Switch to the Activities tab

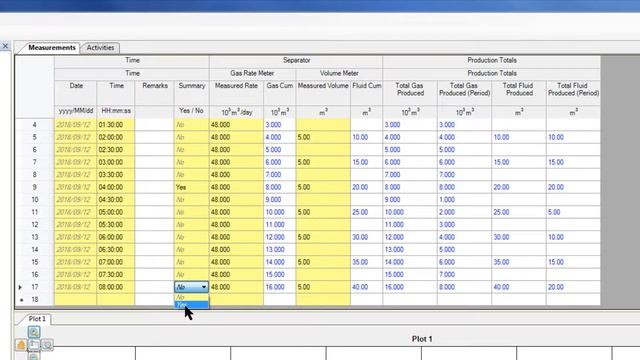tap(100, 48)
